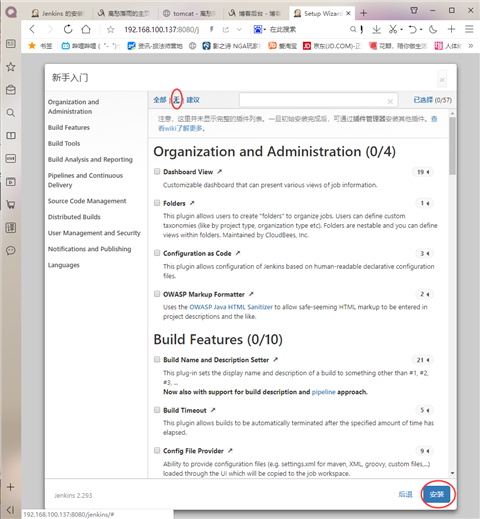Expand Build Timeout dependencies badge 5
The height and width of the screenshot is (519, 480).
(x=425, y=410)
